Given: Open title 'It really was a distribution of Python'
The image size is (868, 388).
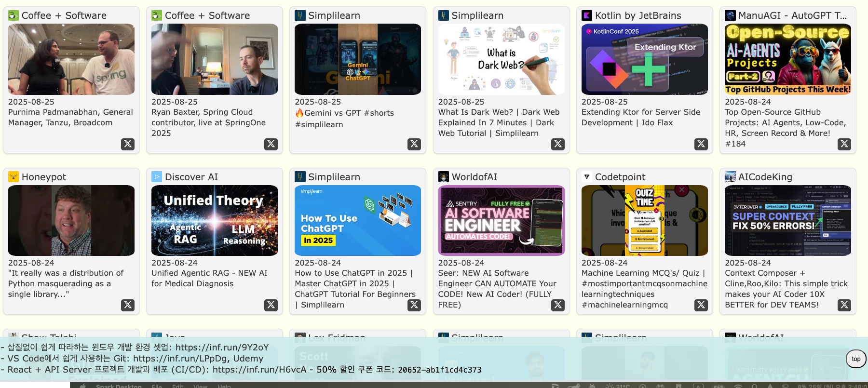Looking at the screenshot, I should pyautogui.click(x=66, y=283).
